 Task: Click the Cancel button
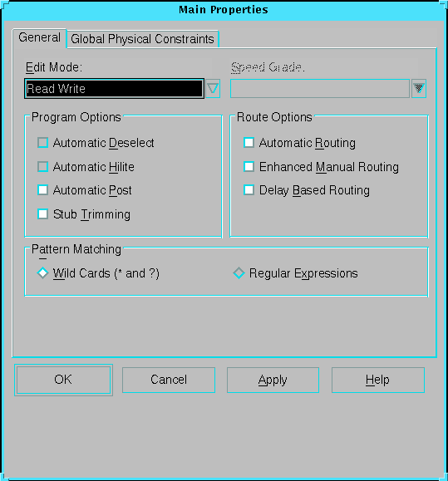click(x=169, y=380)
